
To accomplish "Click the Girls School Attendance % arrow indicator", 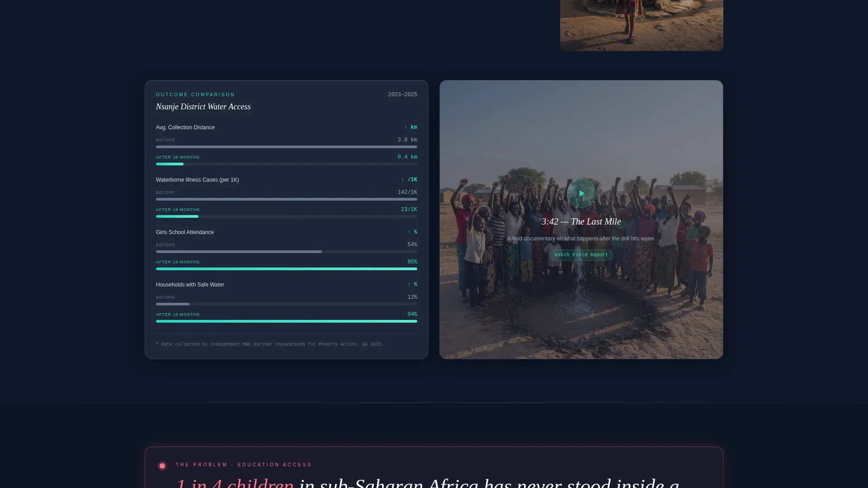I will [412, 232].
